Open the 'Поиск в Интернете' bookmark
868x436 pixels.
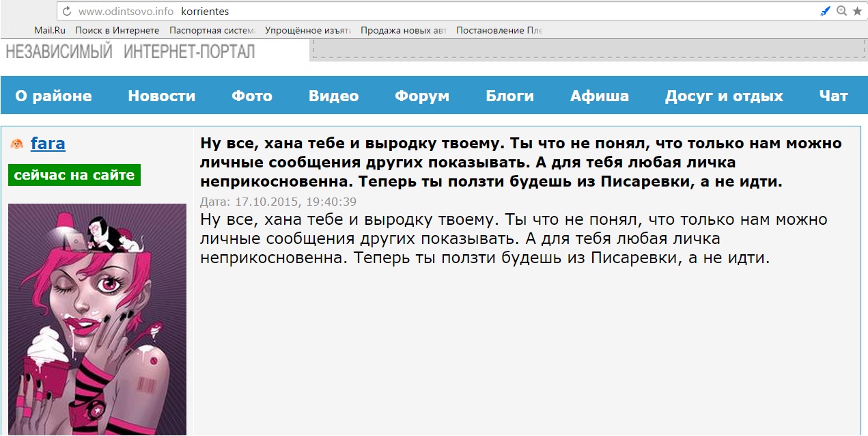[117, 30]
